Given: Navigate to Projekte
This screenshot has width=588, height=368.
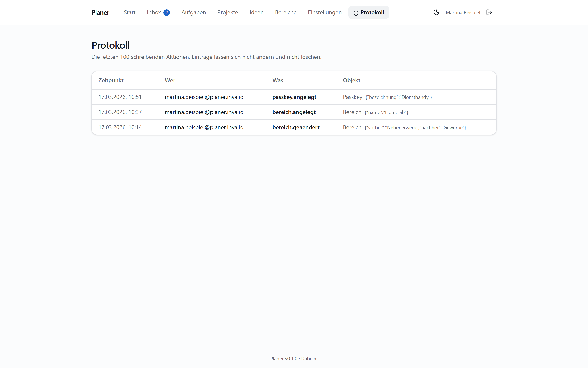Looking at the screenshot, I should (228, 12).
